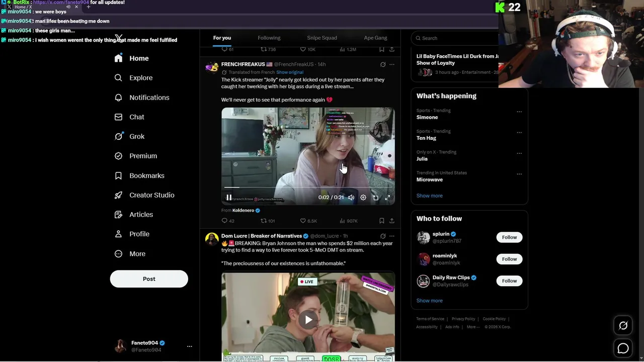Open Lil Baby FaceTimes Lil Durk story
The height and width of the screenshot is (362, 644).
tap(457, 60)
